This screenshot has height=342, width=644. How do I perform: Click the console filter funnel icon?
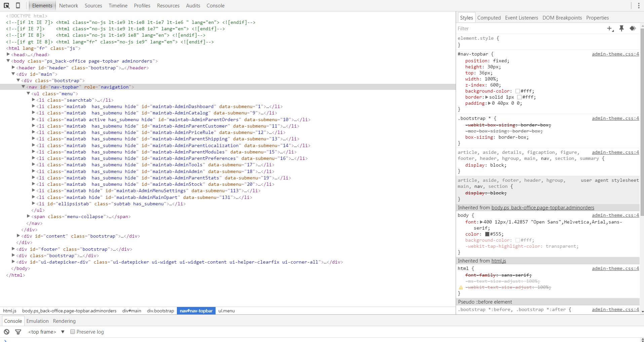click(x=18, y=332)
